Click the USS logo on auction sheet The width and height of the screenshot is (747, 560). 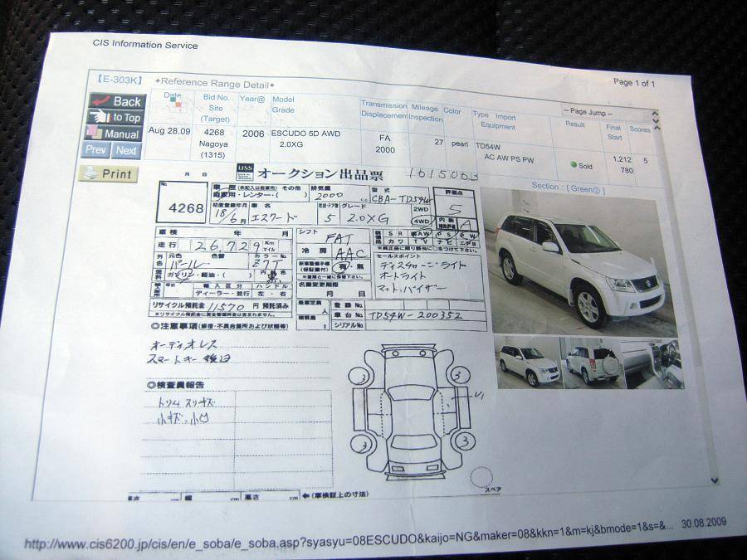[245, 172]
